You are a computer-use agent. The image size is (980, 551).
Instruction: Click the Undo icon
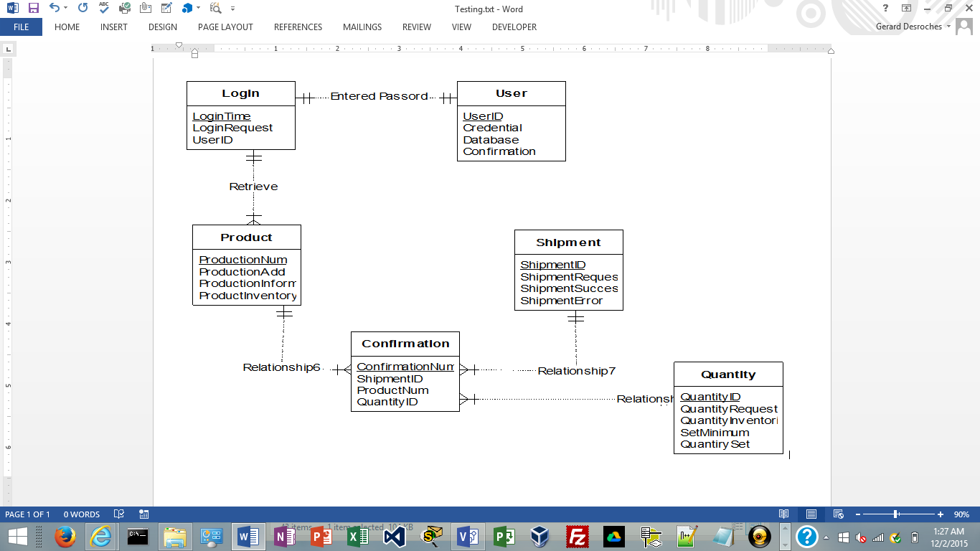pyautogui.click(x=55, y=9)
